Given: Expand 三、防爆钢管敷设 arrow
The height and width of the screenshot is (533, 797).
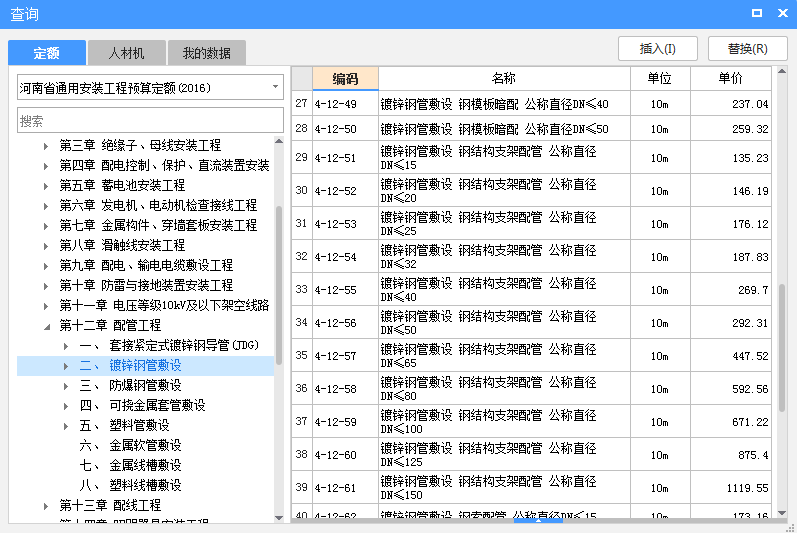Looking at the screenshot, I should click(66, 386).
